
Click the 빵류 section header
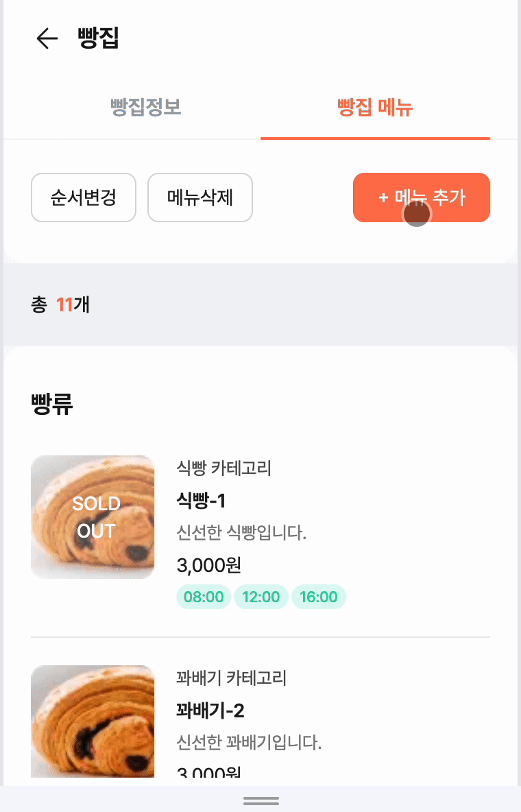52,405
